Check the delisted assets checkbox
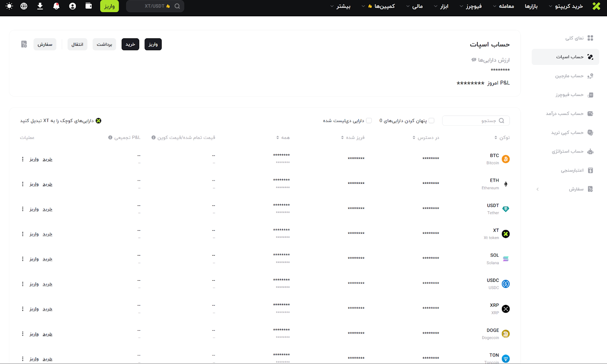The width and height of the screenshot is (607, 364). (369, 121)
